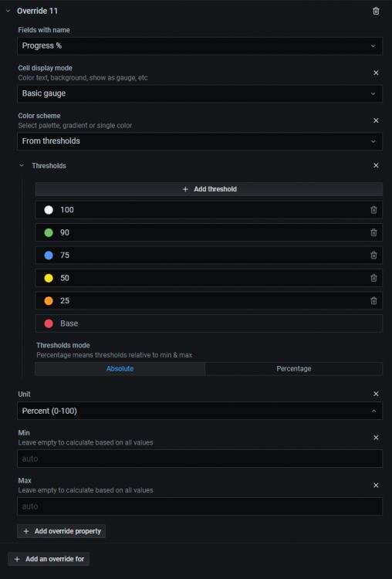Remove the Min property
The image size is (392, 579).
click(x=376, y=438)
